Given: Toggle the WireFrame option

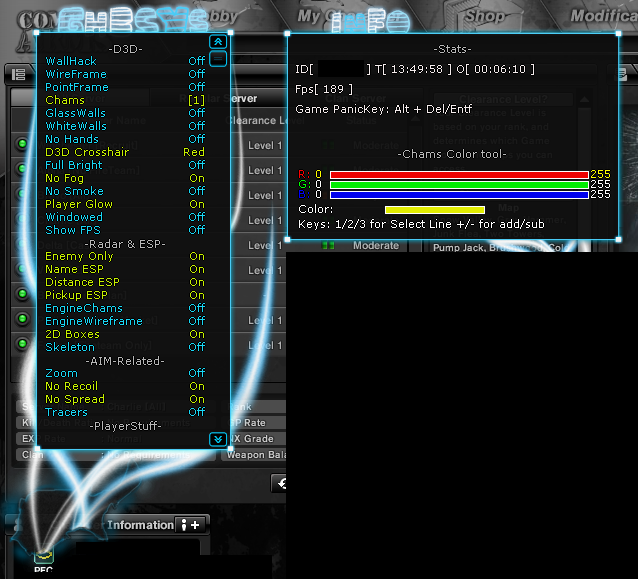Looking at the screenshot, I should [125, 74].
